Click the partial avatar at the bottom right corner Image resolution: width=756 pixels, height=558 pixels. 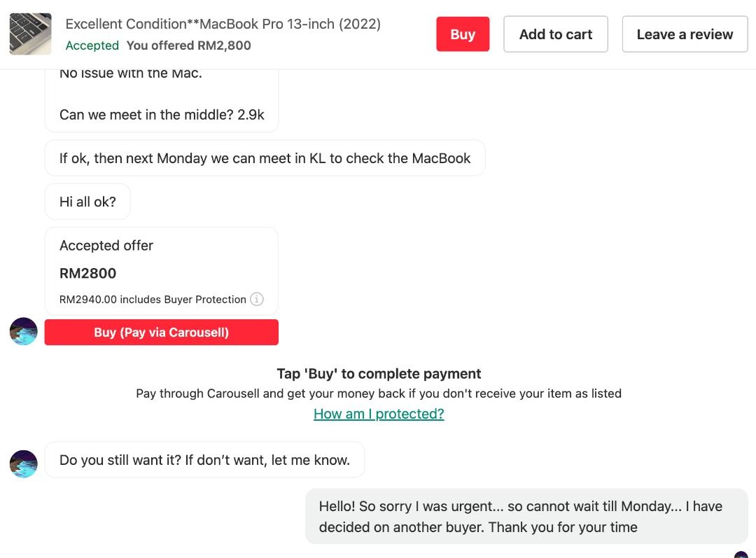click(741, 554)
